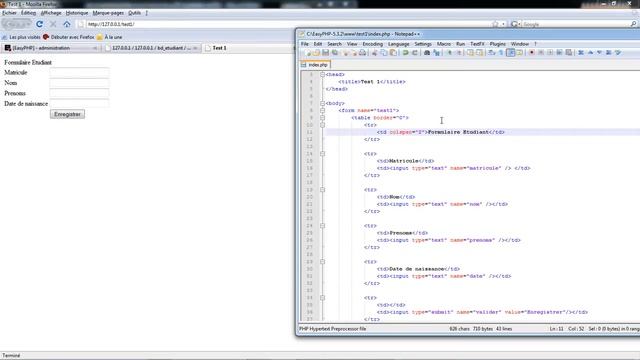Click the Zoom Out icon in Notepad++ toolbar
This screenshot has height=360, width=640.
click(x=459, y=53)
